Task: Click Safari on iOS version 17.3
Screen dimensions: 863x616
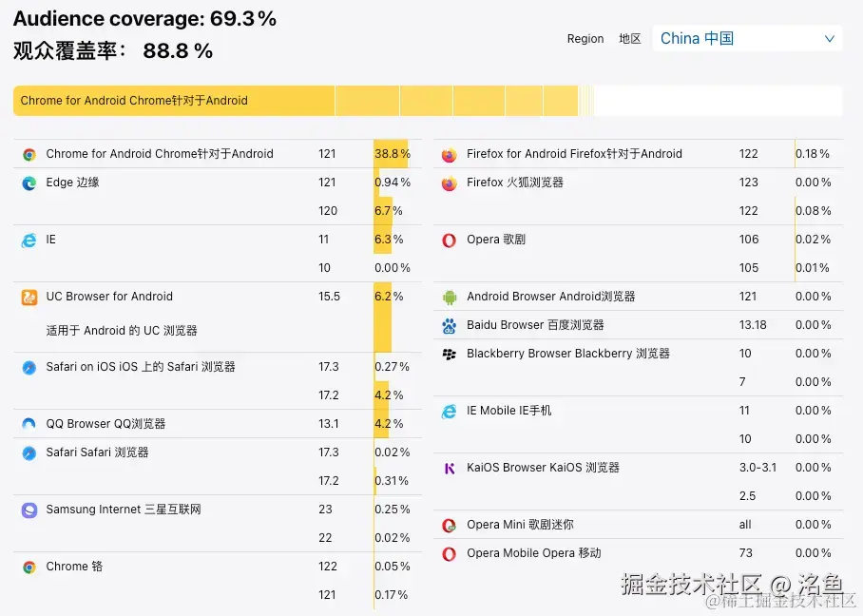Action: point(329,367)
